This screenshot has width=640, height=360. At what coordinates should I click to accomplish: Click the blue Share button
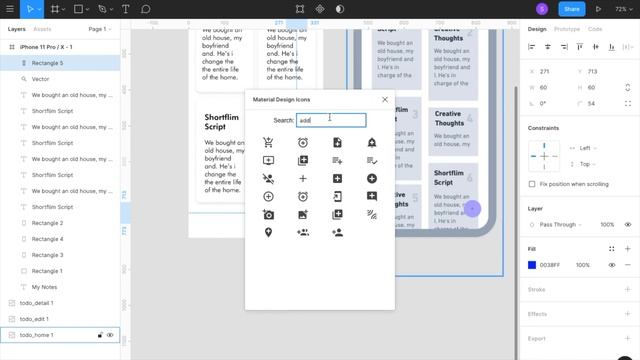(571, 9)
